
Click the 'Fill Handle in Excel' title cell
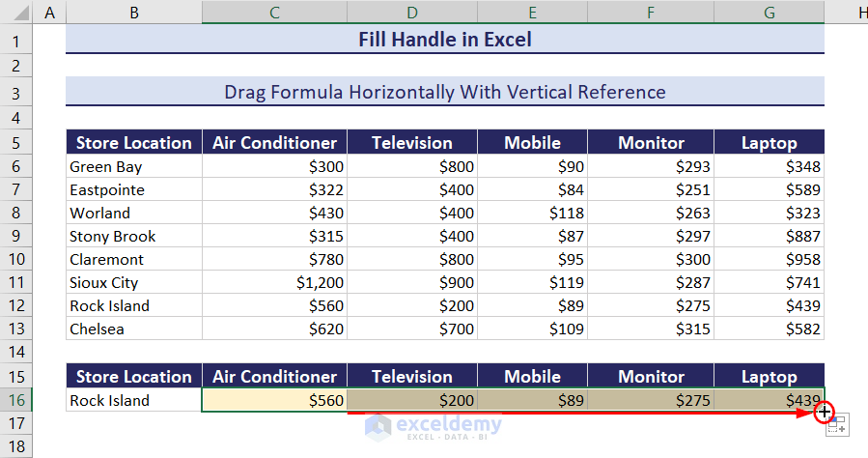click(x=444, y=40)
